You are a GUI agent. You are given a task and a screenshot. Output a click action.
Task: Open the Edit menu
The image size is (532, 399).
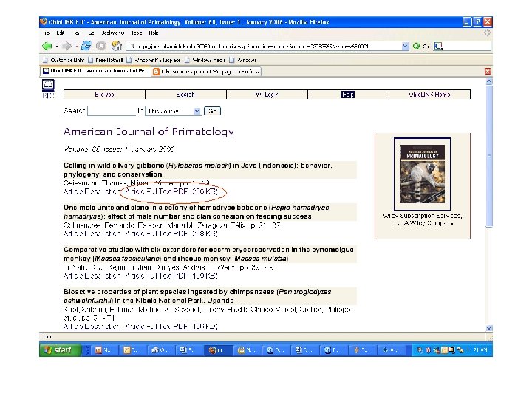[61, 33]
